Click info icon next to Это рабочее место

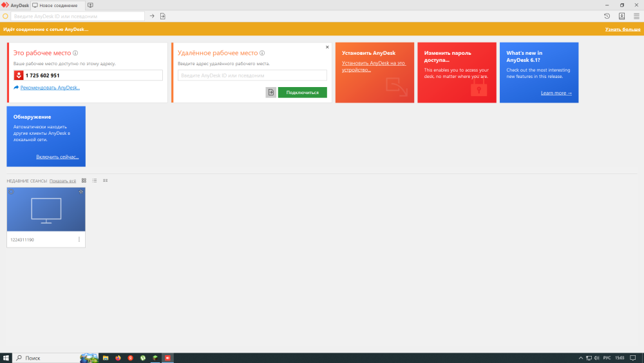tap(75, 53)
